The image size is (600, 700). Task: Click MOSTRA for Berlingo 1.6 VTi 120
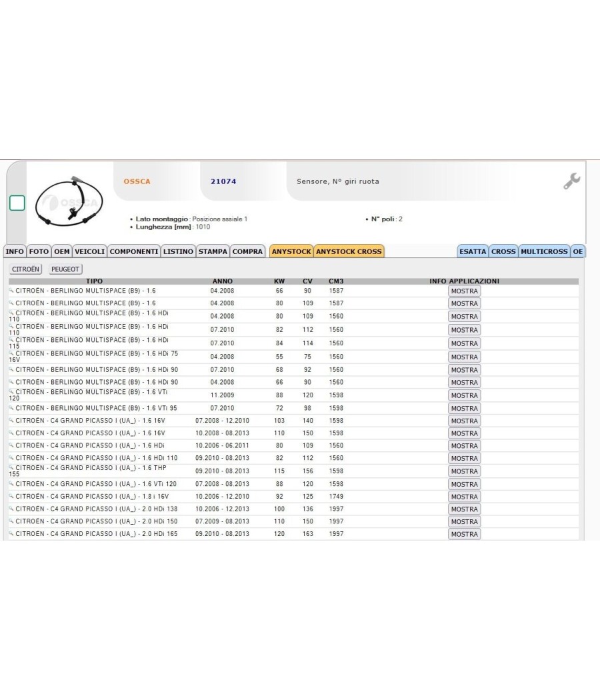[x=464, y=395]
